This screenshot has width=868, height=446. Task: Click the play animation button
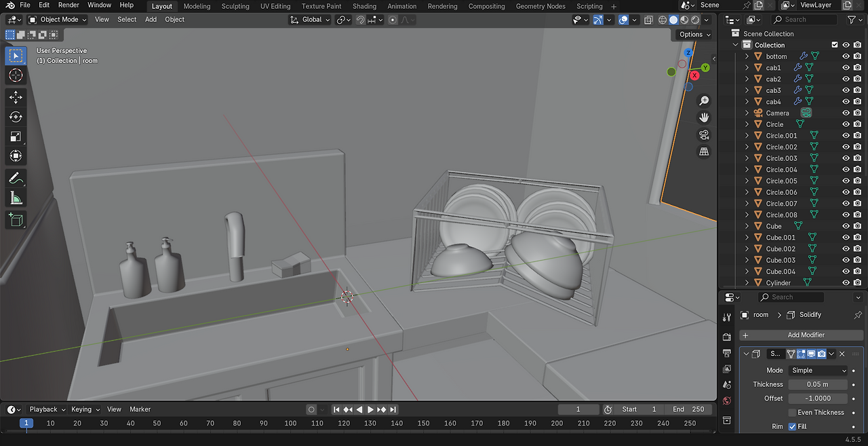click(x=370, y=409)
